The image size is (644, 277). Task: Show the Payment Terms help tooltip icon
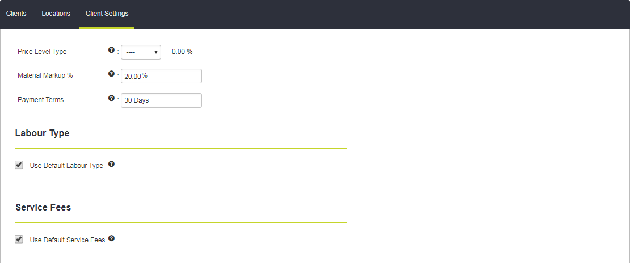pyautogui.click(x=111, y=98)
